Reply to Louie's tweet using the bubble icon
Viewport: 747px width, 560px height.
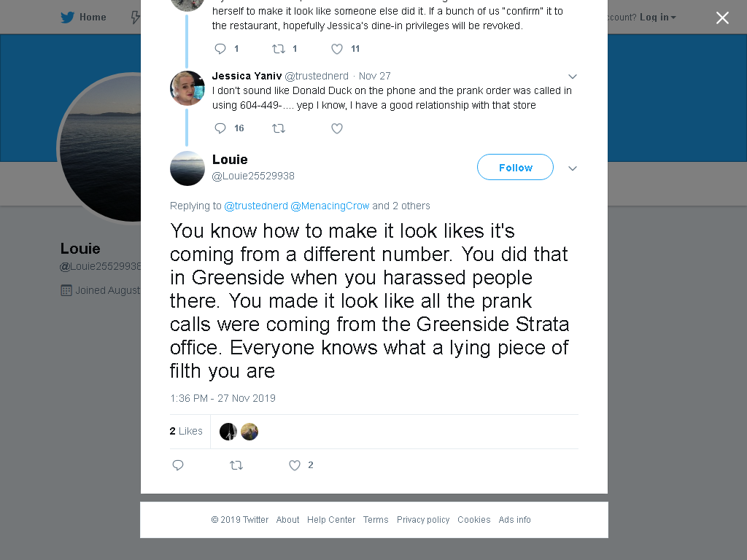point(178,465)
